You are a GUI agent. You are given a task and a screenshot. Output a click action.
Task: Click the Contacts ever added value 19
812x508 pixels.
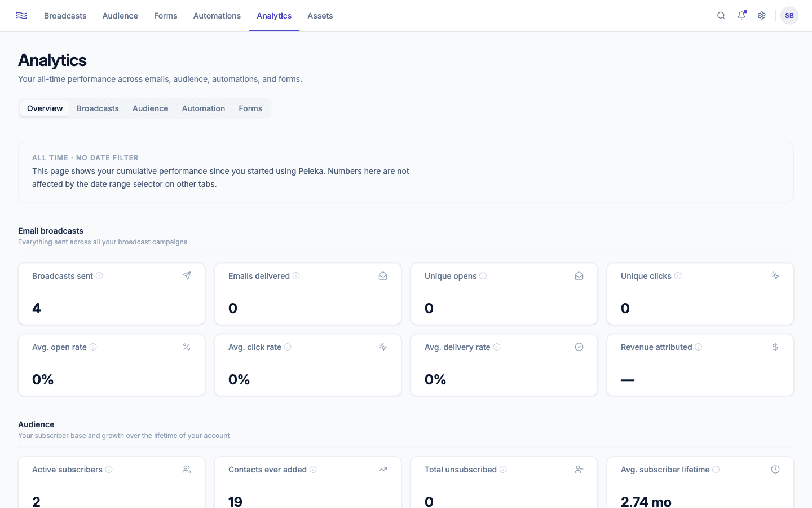[x=235, y=501]
